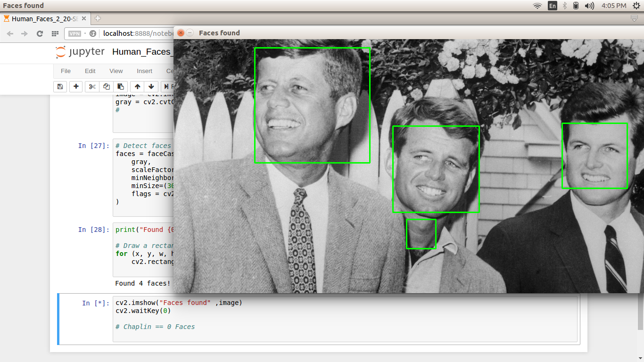Image resolution: width=644 pixels, height=362 pixels.
Task: Open the system gear session menu
Action: click(x=636, y=6)
